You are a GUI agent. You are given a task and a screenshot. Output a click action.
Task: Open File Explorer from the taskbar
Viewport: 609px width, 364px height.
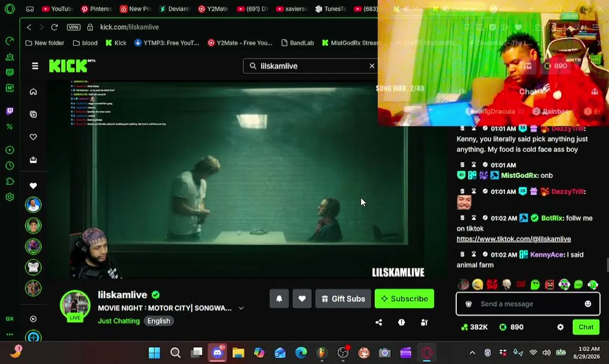[238, 352]
